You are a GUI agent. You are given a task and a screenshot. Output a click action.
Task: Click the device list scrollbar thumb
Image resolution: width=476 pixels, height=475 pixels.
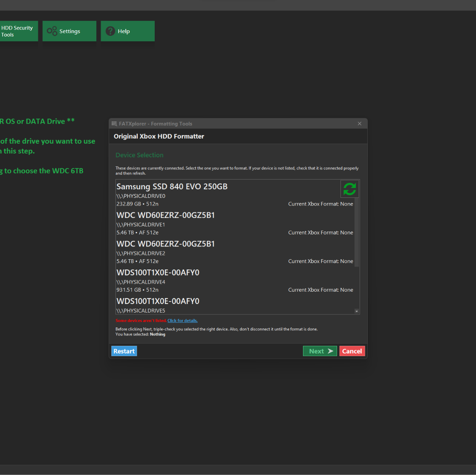tap(357, 232)
